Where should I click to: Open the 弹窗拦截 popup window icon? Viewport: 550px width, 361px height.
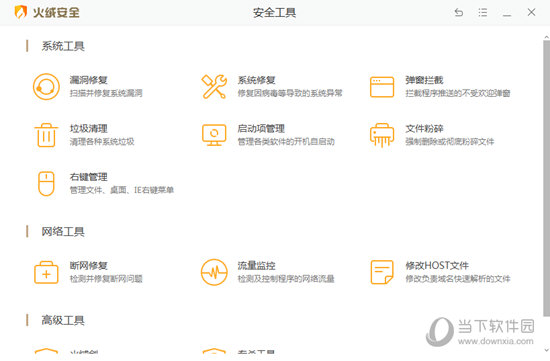tap(382, 87)
